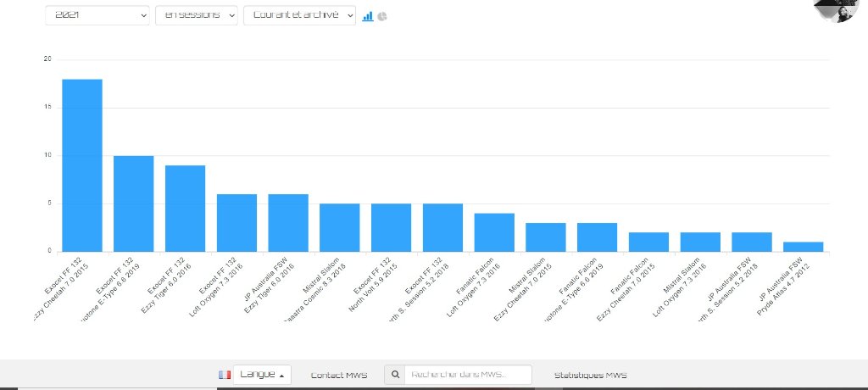Image resolution: width=868 pixels, height=390 pixels.
Task: Open the 'en sessions' dropdown
Action: point(197,15)
